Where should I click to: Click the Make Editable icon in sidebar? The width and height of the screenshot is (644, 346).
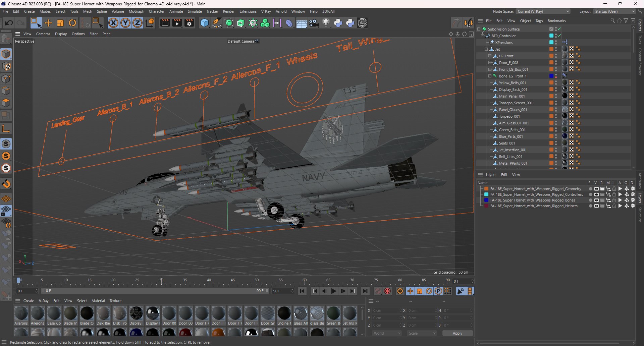tap(6, 39)
